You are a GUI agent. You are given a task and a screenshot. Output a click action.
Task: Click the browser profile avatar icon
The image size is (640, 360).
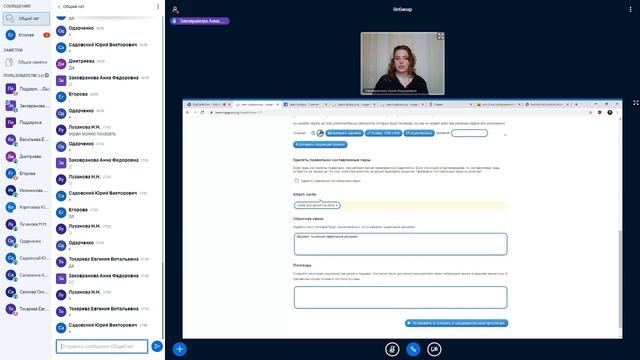coord(610,112)
